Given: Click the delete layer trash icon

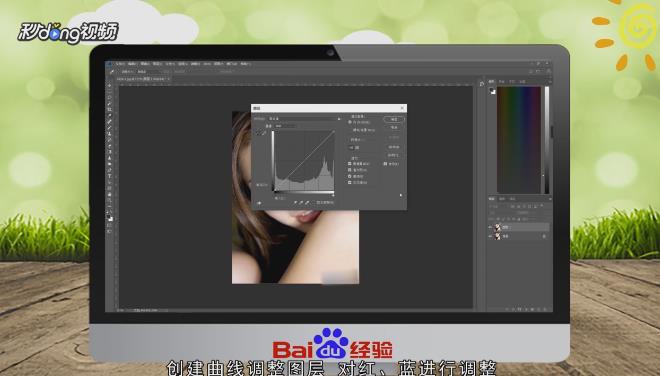Looking at the screenshot, I should (x=545, y=309).
